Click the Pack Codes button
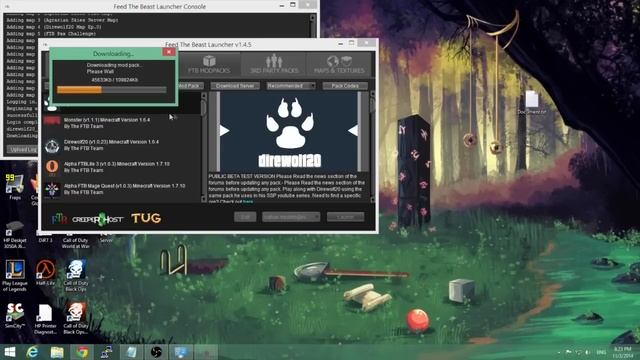Screen dimensions: 640x360 point(345,86)
